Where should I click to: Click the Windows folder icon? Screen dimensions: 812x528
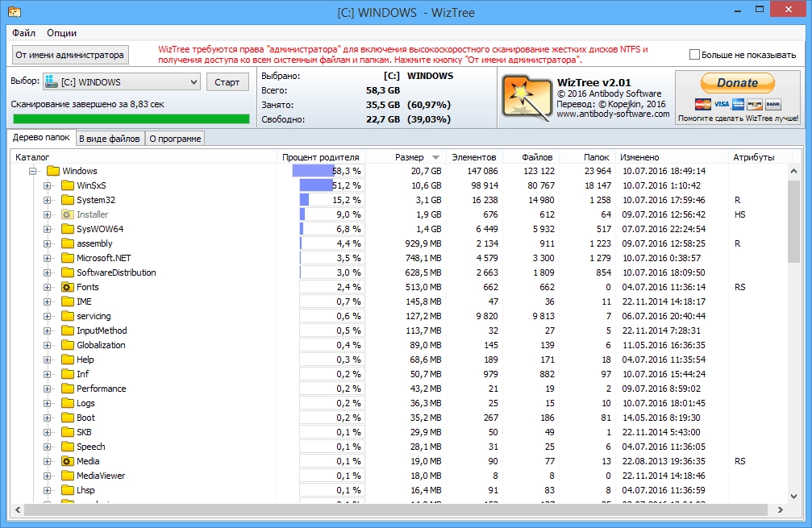(x=53, y=171)
